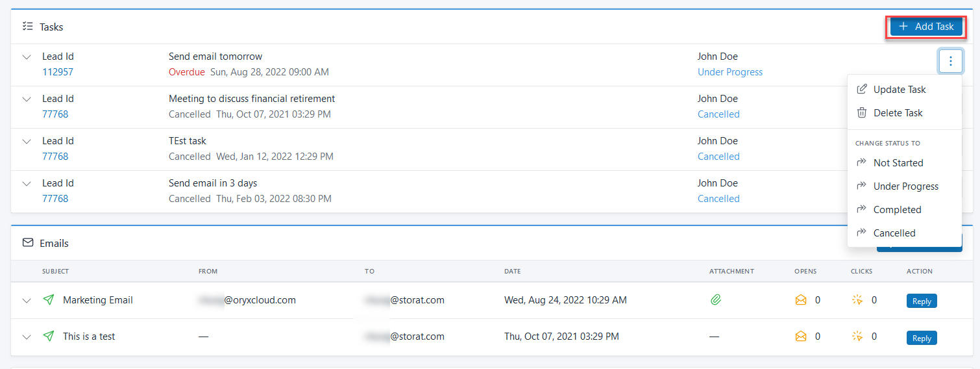Click the attachment paperclip icon for Marketing Email
980x369 pixels.
[x=716, y=300]
